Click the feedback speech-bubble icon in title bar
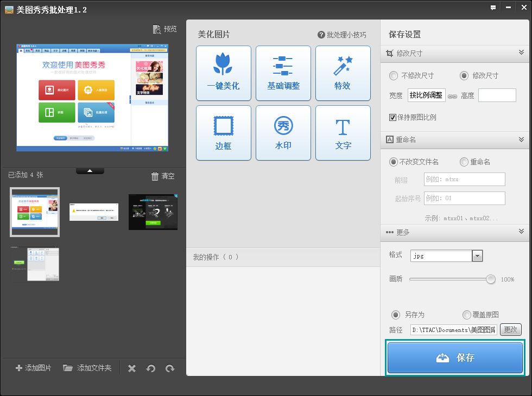The width and height of the screenshot is (532, 396). (x=493, y=8)
